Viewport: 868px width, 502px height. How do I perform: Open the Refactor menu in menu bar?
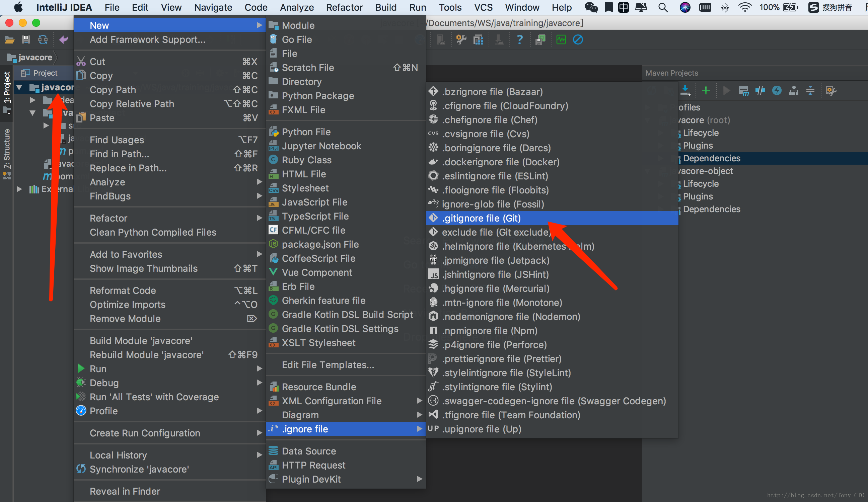345,7
